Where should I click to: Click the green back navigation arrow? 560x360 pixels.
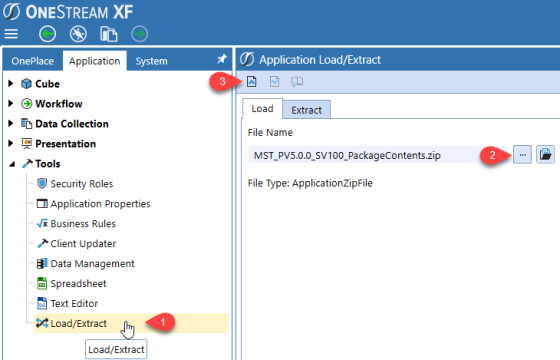point(48,34)
